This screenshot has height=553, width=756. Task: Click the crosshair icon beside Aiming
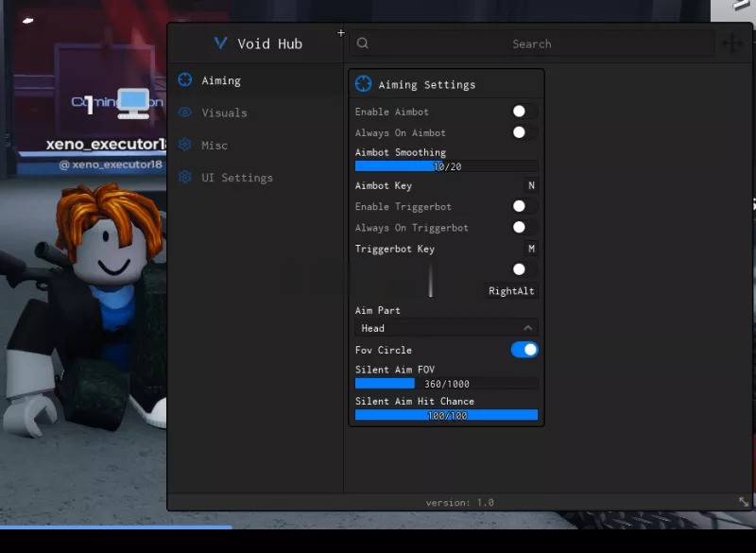click(x=185, y=80)
